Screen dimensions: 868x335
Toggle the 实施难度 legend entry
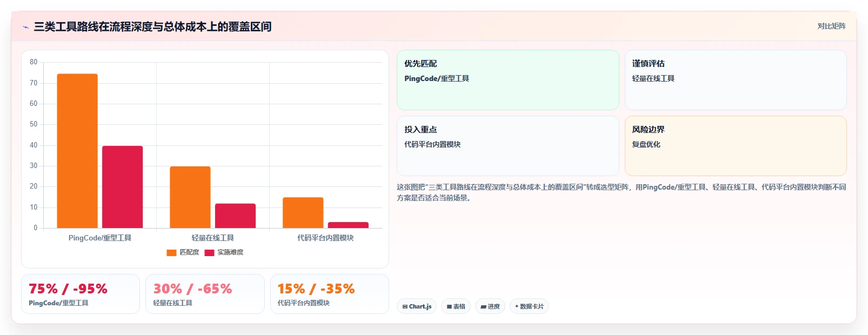click(x=224, y=252)
